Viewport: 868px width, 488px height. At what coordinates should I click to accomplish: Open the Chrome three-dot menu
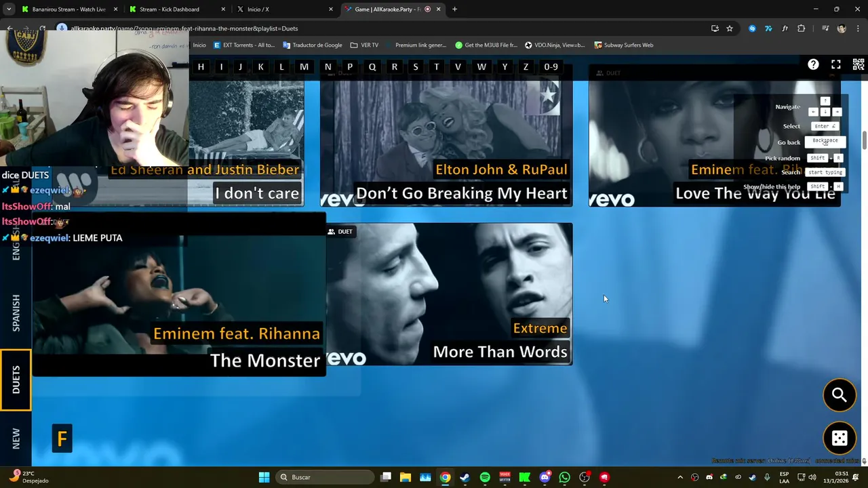pyautogui.click(x=858, y=28)
